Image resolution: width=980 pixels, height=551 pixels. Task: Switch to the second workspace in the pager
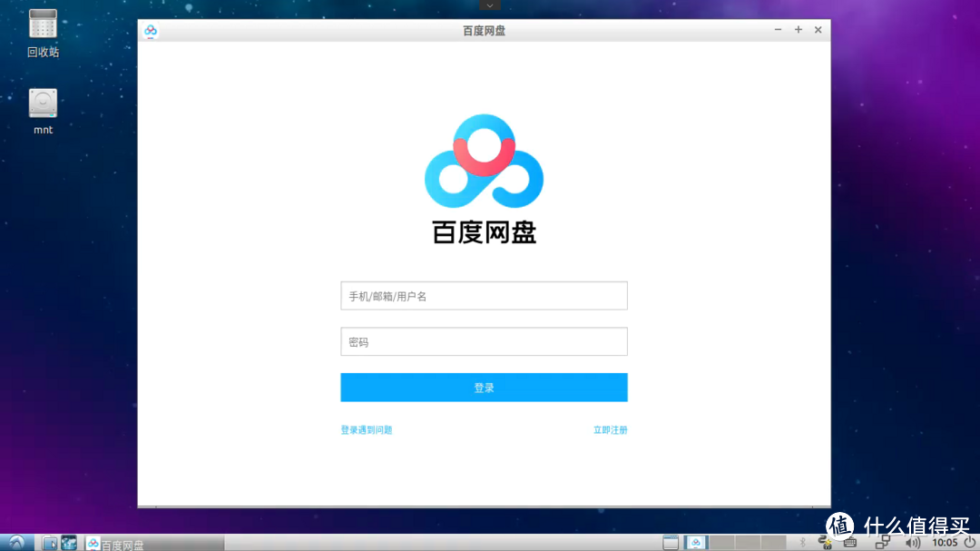click(722, 542)
